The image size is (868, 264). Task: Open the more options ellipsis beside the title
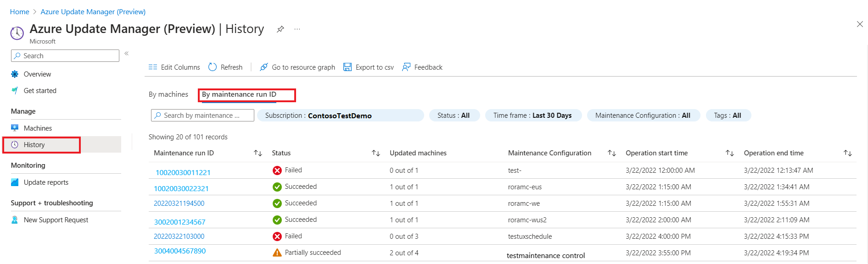[x=297, y=29]
